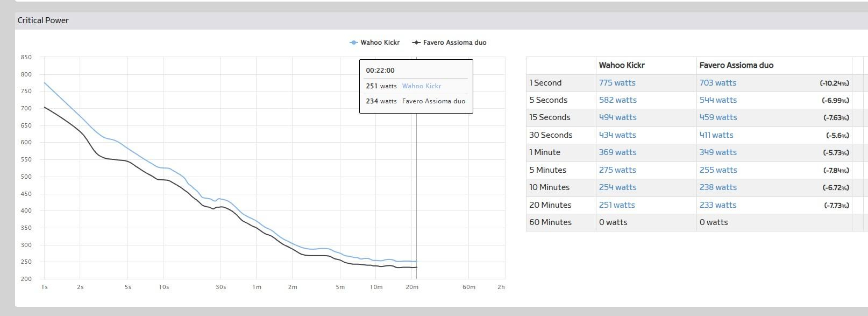Toggle Wahoo Kickr series in chart legend
The height and width of the screenshot is (316, 868).
pyautogui.click(x=375, y=43)
